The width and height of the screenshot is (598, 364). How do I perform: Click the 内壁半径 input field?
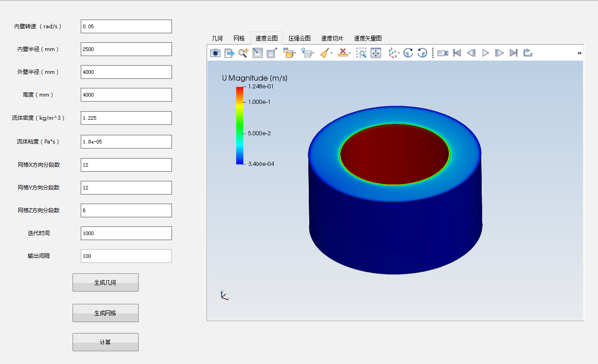(x=126, y=49)
